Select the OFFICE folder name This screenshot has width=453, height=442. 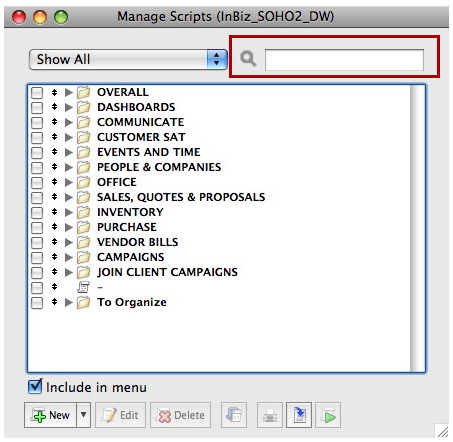click(117, 182)
